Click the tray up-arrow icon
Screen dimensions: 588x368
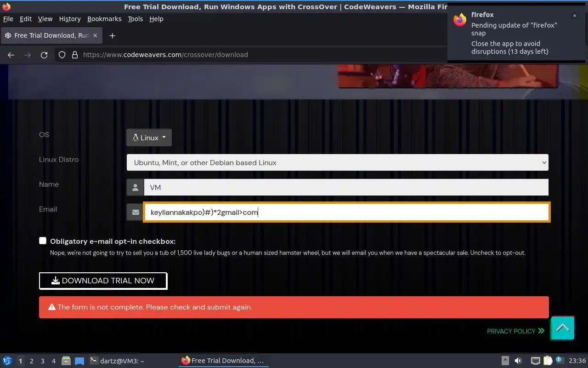click(x=505, y=361)
